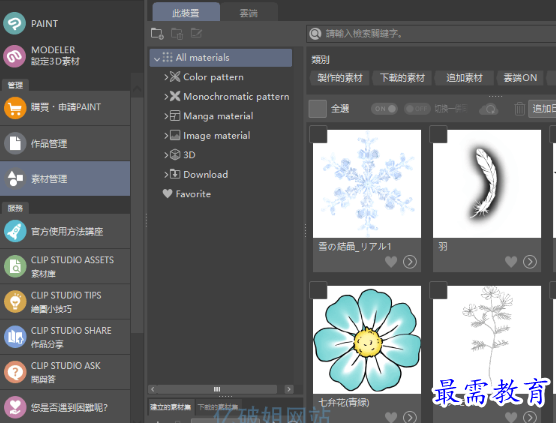Click the duplicate folder icon
This screenshot has height=423, width=556.
177,34
